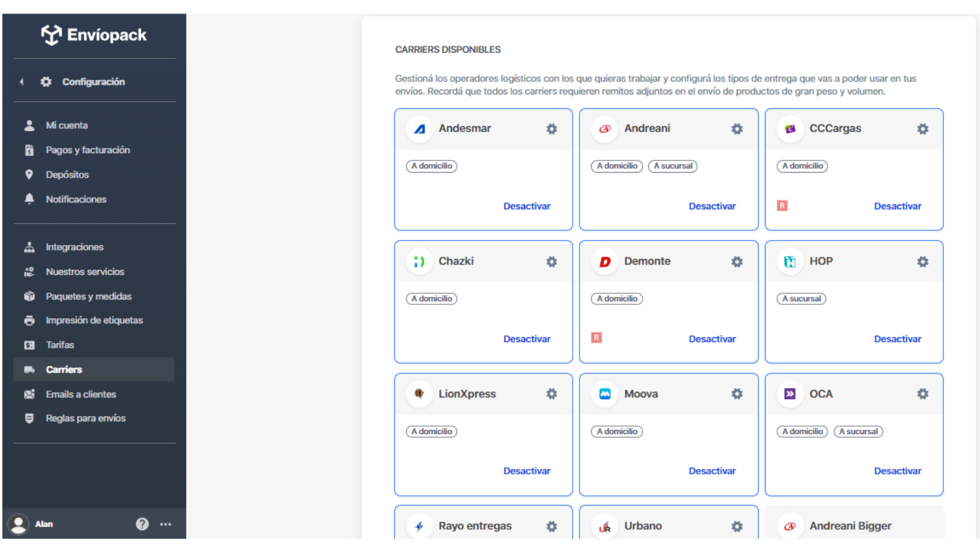Click the HOP logo icon
Viewport: 980px width, 551px height.
(790, 262)
